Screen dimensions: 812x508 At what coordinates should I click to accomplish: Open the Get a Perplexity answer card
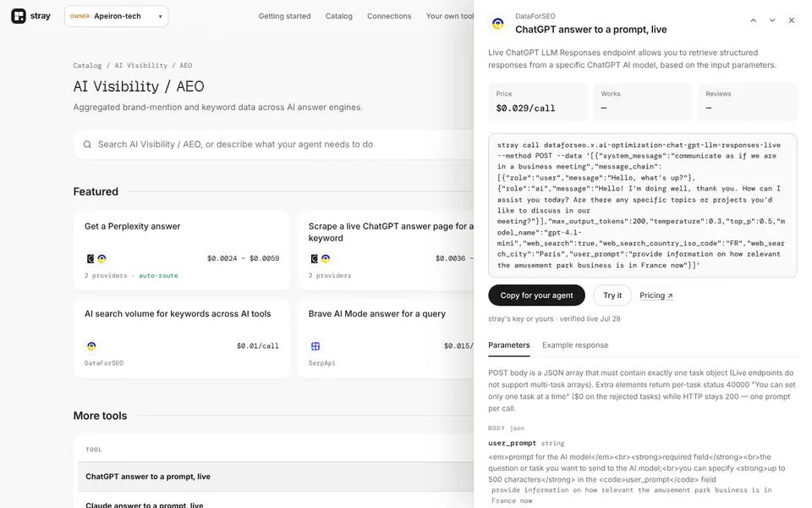click(182, 250)
